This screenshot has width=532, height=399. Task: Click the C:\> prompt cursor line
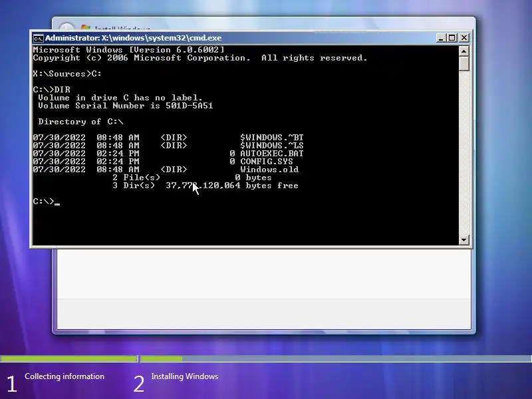(x=47, y=201)
